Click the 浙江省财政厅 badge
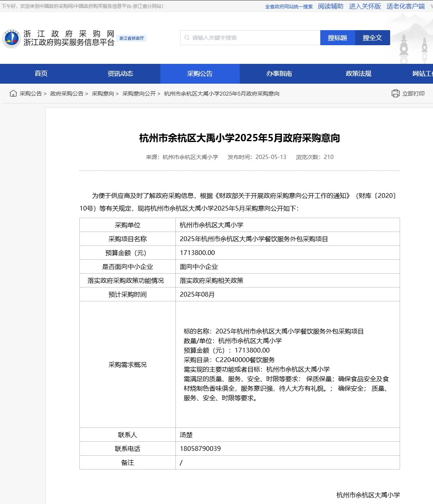 coord(132,38)
